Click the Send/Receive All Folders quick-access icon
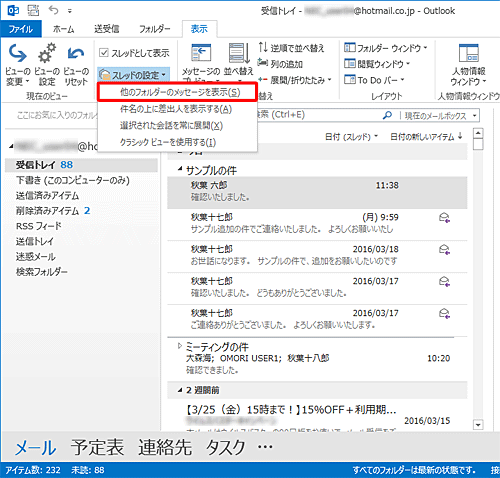 coord(33,11)
